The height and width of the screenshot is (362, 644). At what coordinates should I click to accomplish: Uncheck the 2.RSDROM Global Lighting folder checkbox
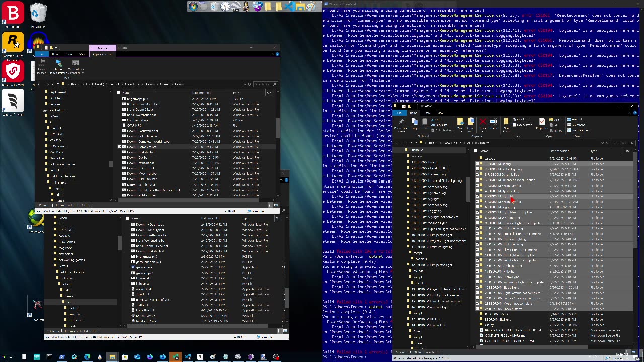coord(477,169)
